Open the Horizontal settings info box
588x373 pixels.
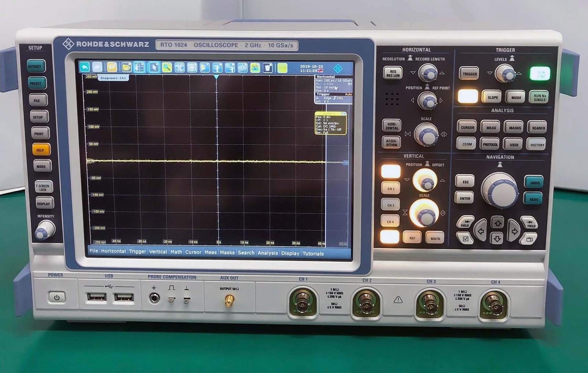coord(334,84)
